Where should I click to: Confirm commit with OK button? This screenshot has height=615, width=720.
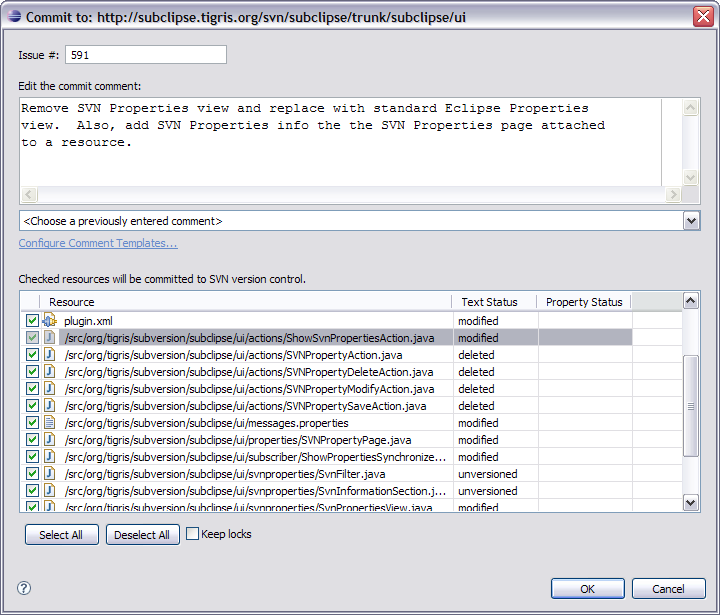[588, 588]
